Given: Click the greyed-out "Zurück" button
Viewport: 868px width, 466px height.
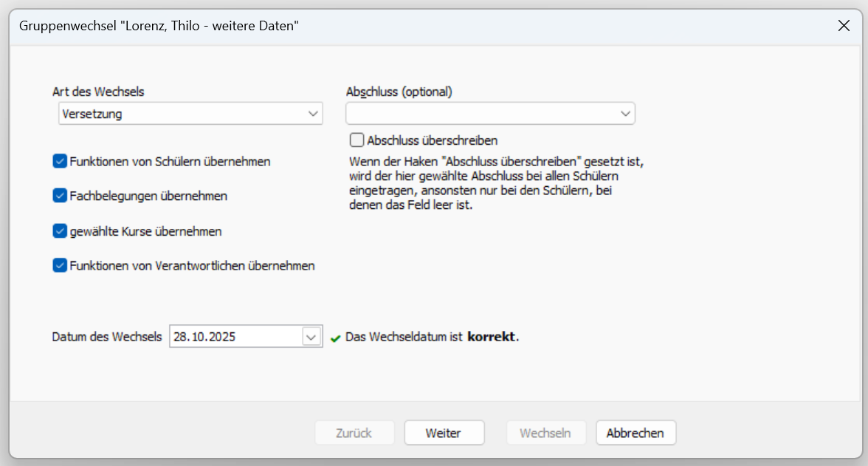Looking at the screenshot, I should click(354, 434).
